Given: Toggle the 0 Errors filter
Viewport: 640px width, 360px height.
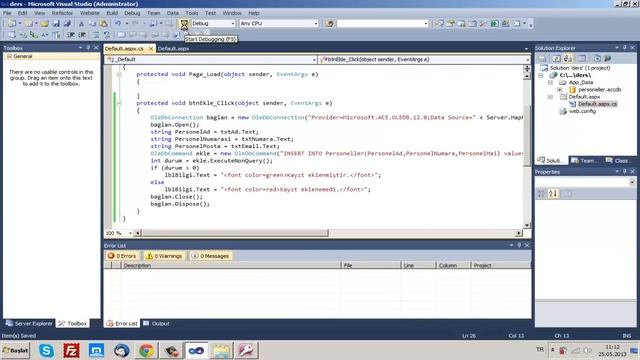Looking at the screenshot, I should pos(122,256).
